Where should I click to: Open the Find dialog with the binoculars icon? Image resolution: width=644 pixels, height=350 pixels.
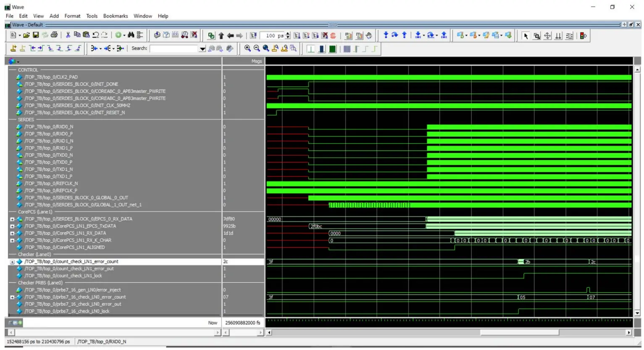131,35
